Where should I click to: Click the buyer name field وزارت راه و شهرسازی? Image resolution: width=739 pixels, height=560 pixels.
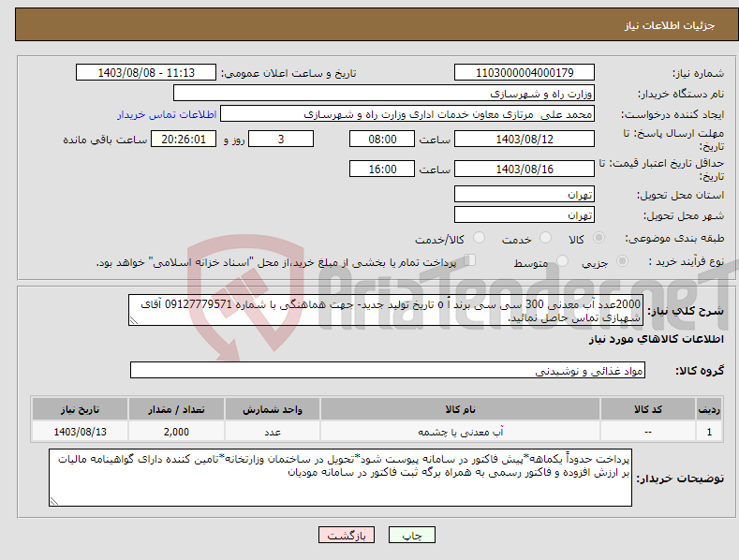click(x=384, y=93)
